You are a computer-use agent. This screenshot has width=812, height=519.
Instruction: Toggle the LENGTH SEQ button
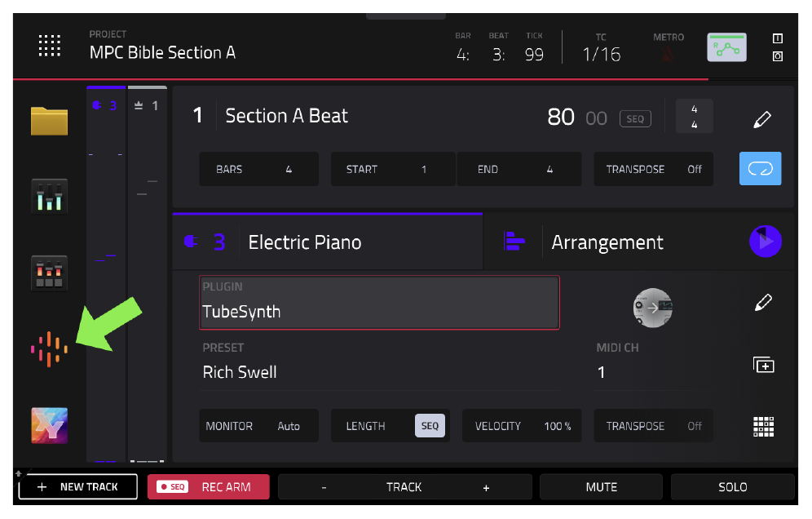click(430, 426)
